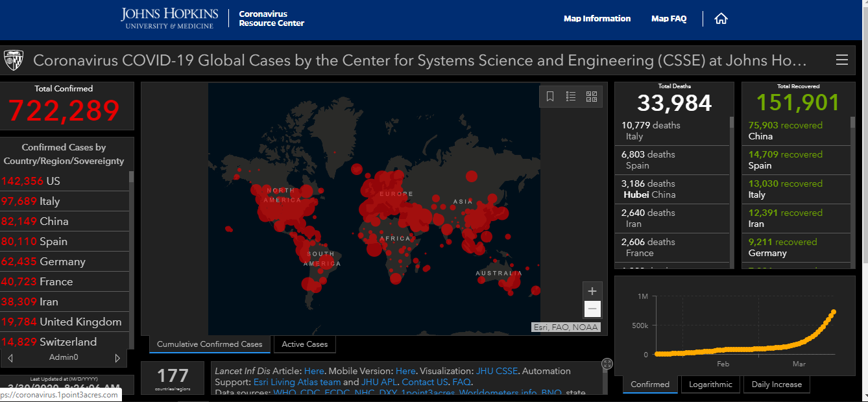868x402 pixels.
Task: Switch to the Cumulative Confirmed Cases tab
Action: 210,344
